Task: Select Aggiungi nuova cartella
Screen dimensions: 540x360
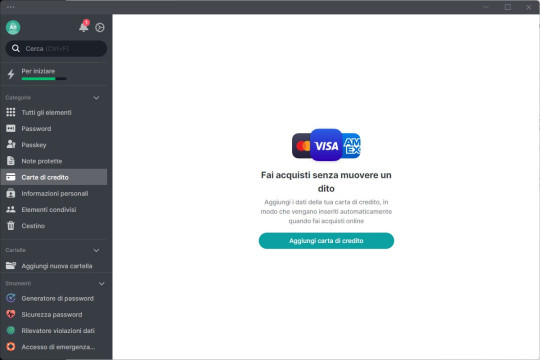Action: 57,266
